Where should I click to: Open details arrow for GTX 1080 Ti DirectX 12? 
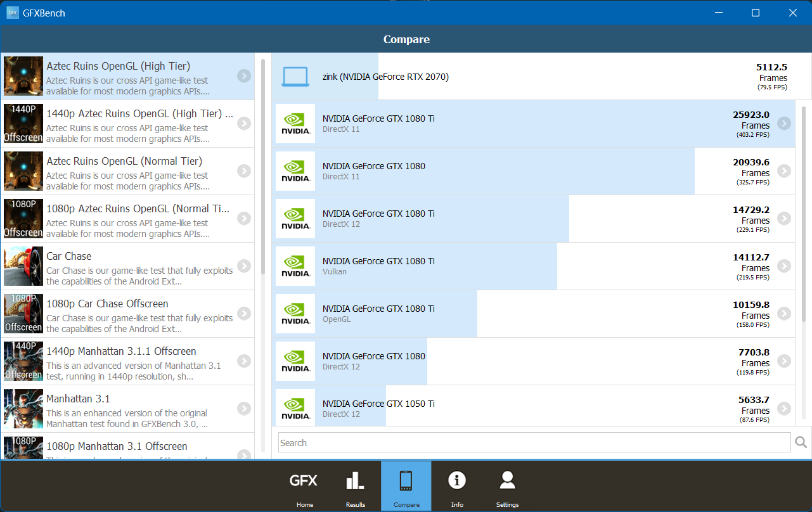(x=784, y=219)
